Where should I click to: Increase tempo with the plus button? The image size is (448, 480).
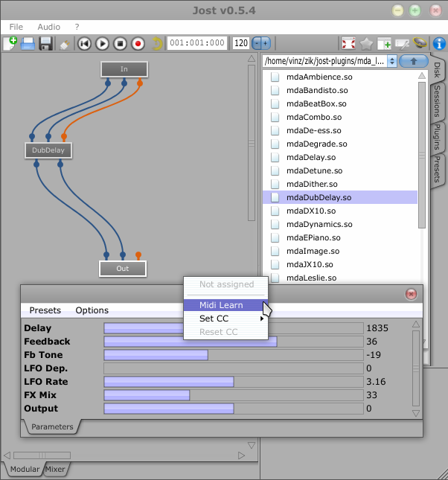coord(266,43)
